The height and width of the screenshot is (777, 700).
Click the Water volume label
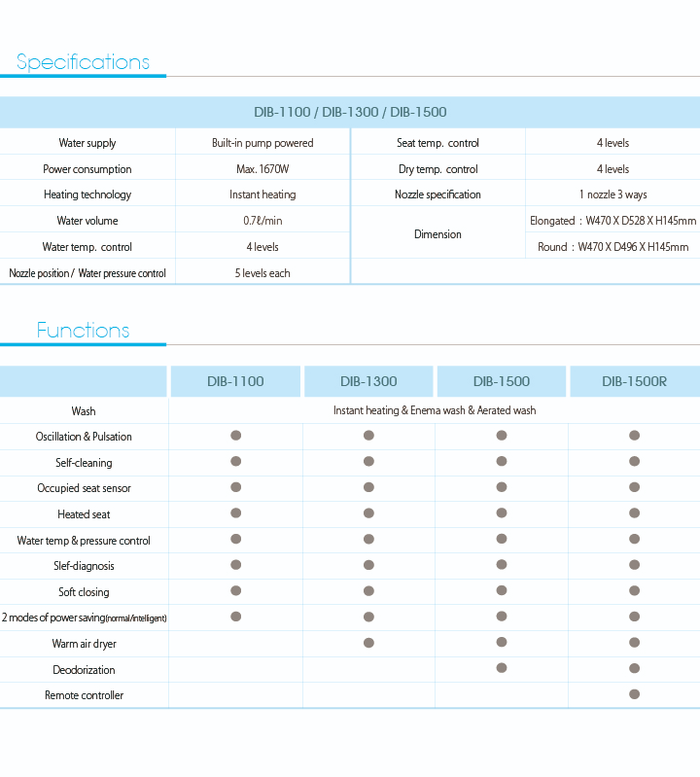tap(87, 221)
